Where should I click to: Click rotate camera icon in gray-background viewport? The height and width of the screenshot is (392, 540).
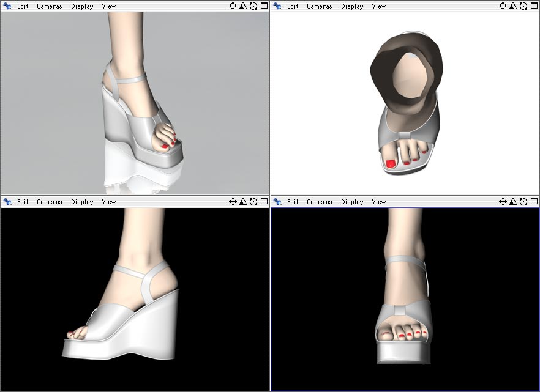(253, 6)
